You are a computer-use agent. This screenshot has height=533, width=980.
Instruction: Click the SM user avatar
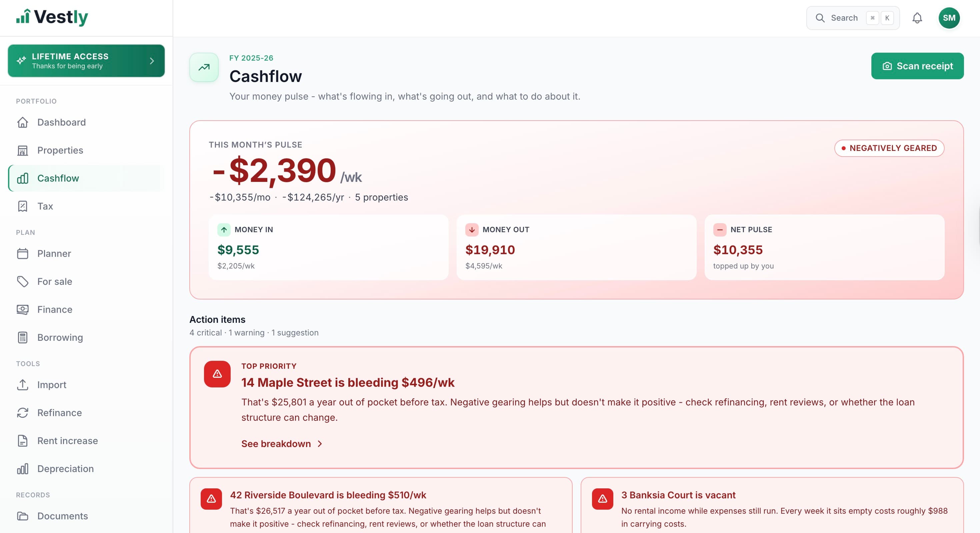point(949,18)
